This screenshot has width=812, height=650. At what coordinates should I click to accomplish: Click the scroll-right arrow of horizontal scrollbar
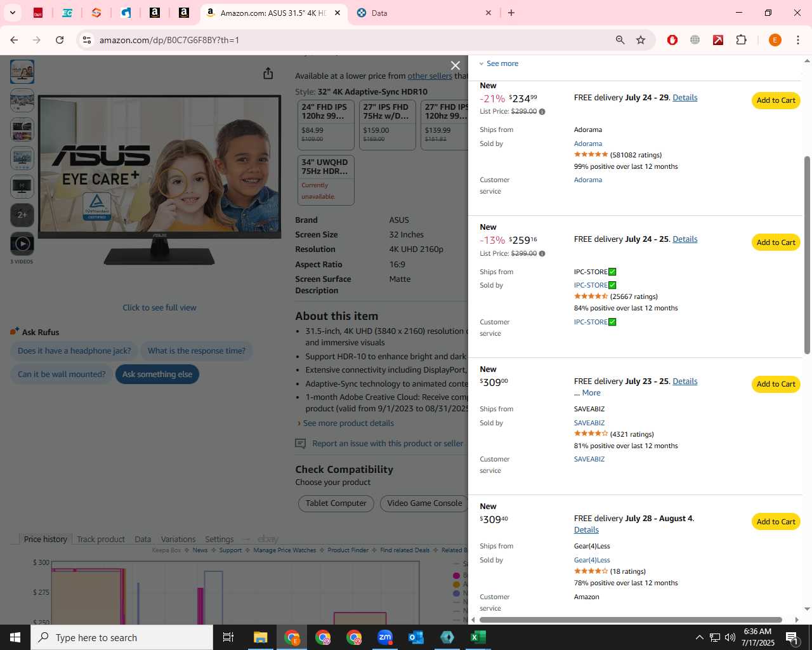[x=797, y=620]
